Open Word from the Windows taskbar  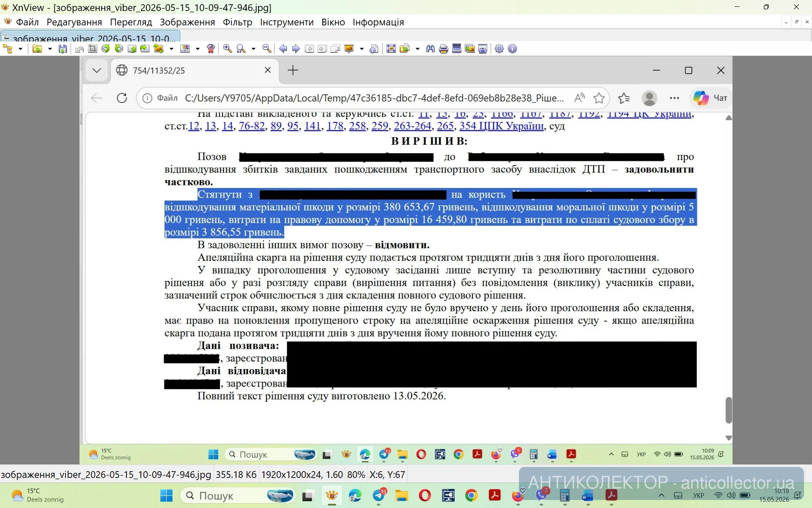(587, 495)
